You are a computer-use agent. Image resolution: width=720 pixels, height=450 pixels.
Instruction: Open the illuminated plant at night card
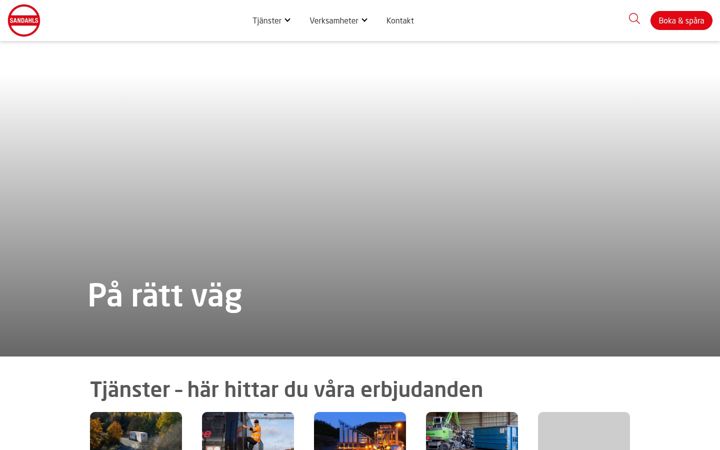click(360, 431)
